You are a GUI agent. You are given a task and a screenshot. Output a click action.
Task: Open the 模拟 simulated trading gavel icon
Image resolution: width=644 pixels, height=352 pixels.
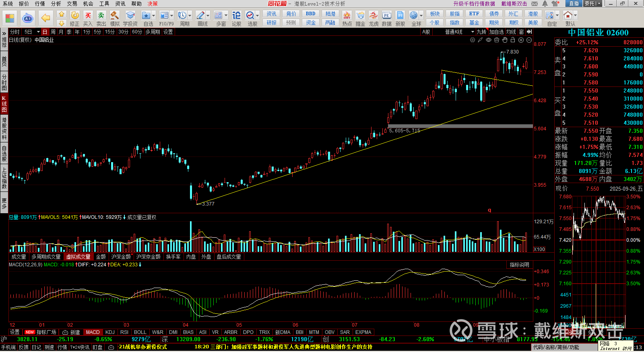115,16
